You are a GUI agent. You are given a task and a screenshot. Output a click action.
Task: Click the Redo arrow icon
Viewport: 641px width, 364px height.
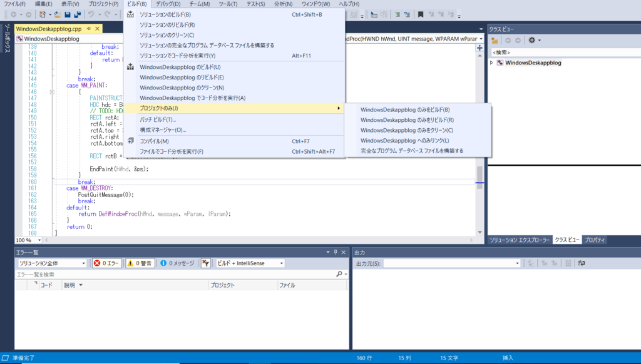[x=107, y=14]
